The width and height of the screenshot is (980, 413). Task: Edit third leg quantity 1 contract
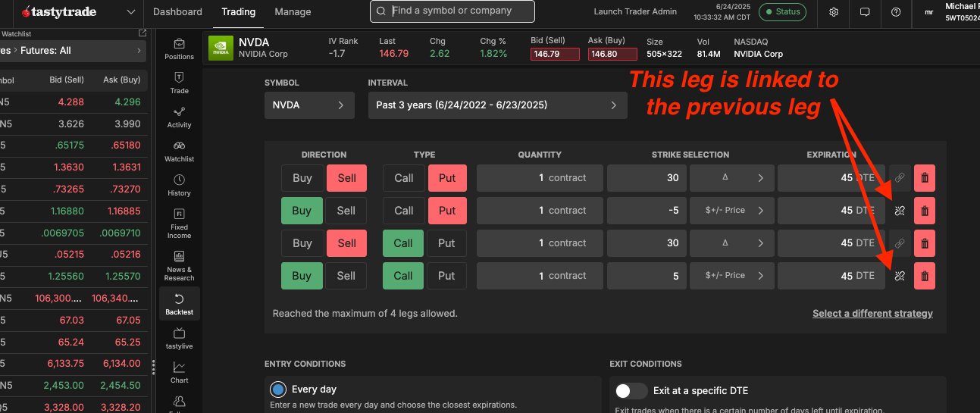(540, 243)
